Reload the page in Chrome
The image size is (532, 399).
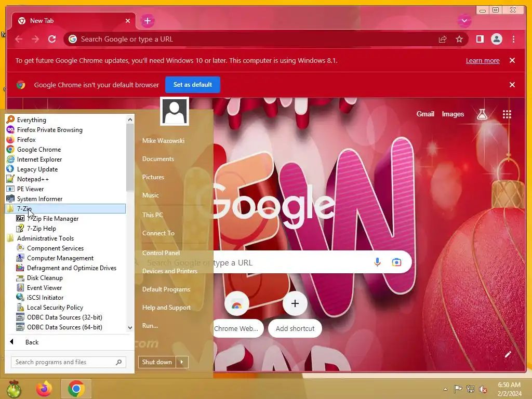52,39
